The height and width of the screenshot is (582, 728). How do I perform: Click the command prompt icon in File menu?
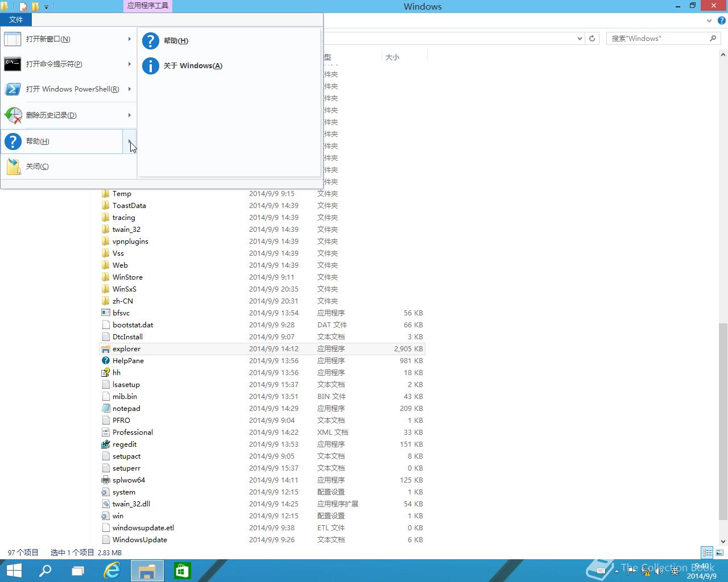13,64
